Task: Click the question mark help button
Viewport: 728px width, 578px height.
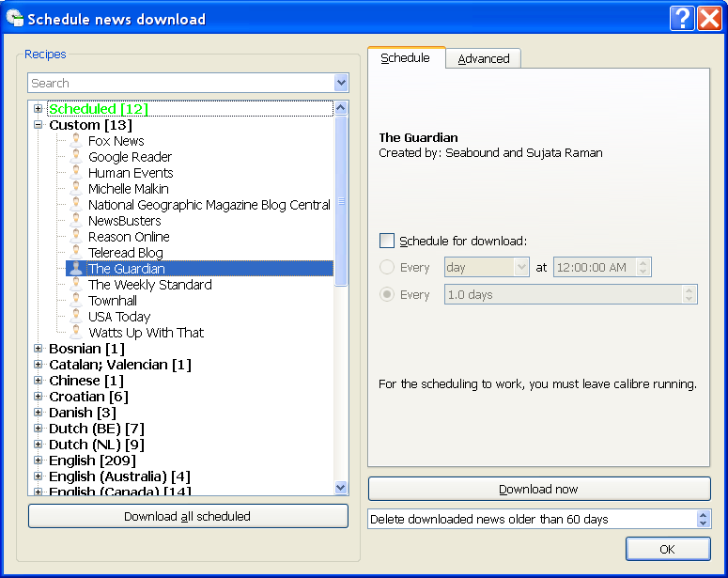Action: point(682,19)
